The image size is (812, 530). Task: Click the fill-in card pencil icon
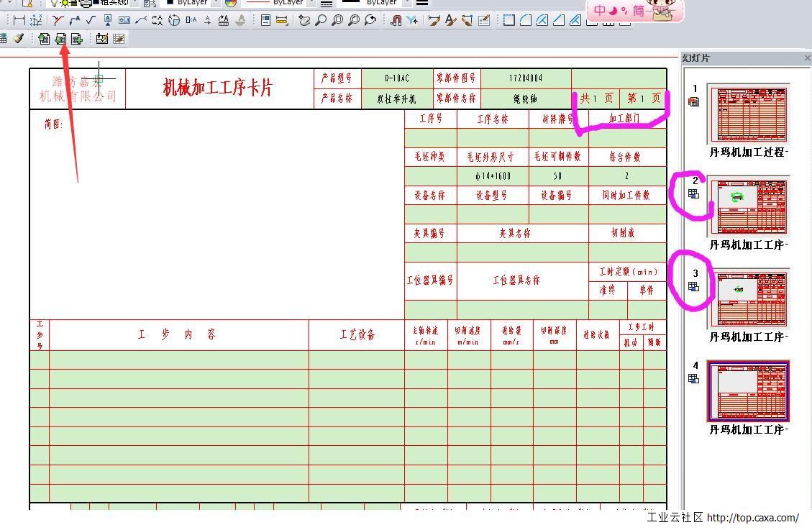102,39
